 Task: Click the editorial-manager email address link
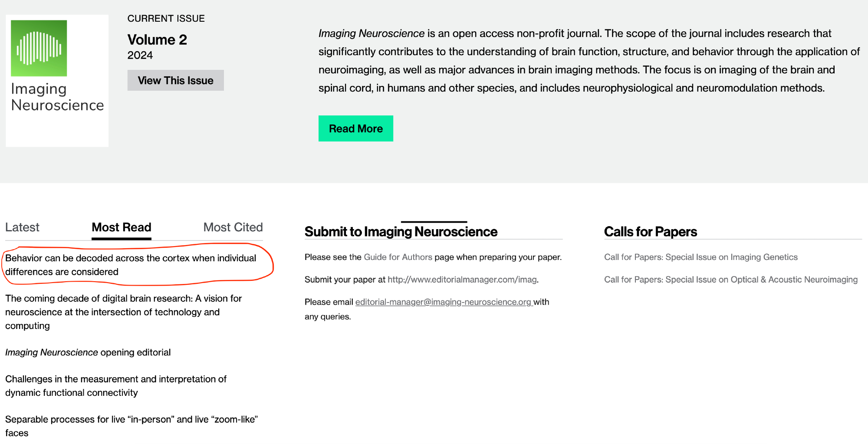coord(443,302)
